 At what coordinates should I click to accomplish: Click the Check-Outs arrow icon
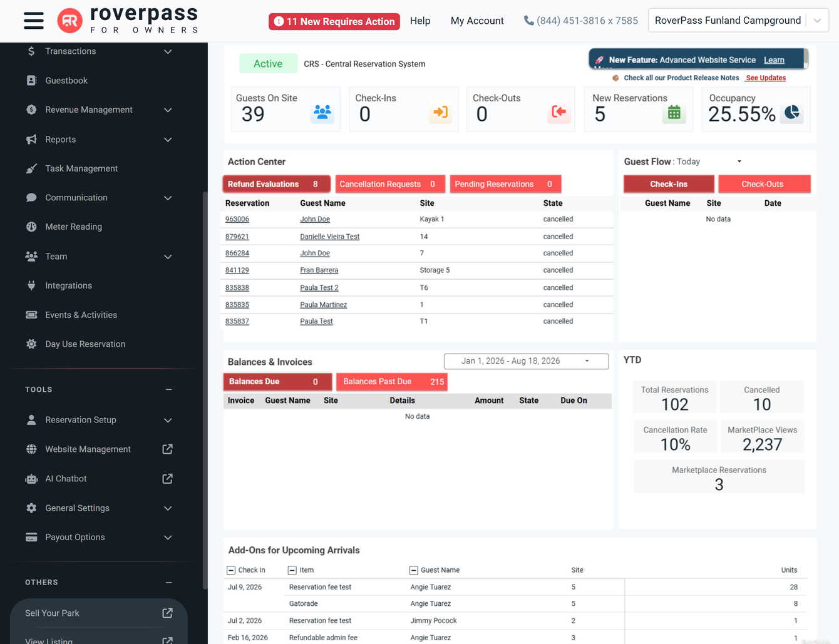tap(558, 112)
